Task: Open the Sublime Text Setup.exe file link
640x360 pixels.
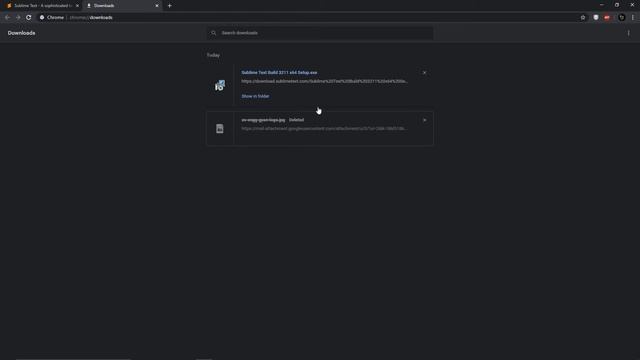Action: pyautogui.click(x=279, y=73)
